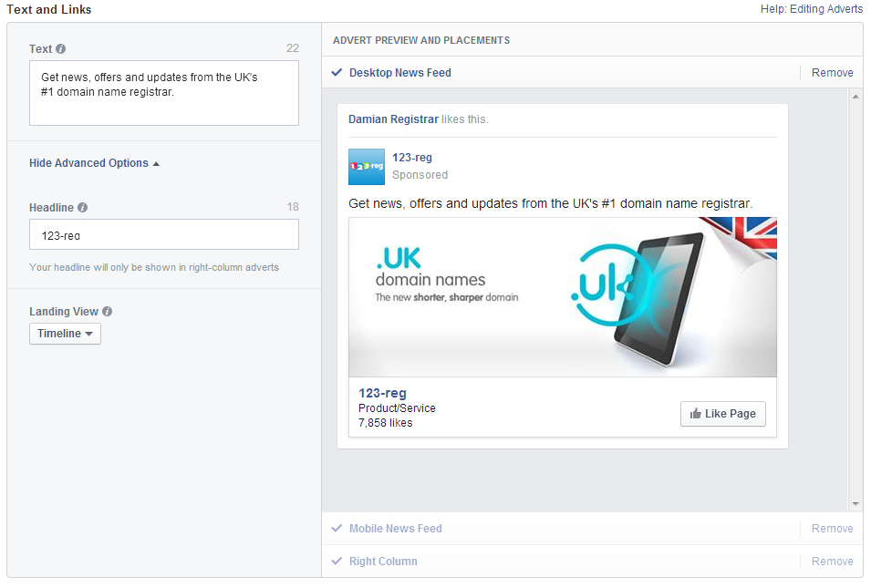871x588 pixels.
Task: Toggle the Right Column checkmark
Action: click(336, 561)
